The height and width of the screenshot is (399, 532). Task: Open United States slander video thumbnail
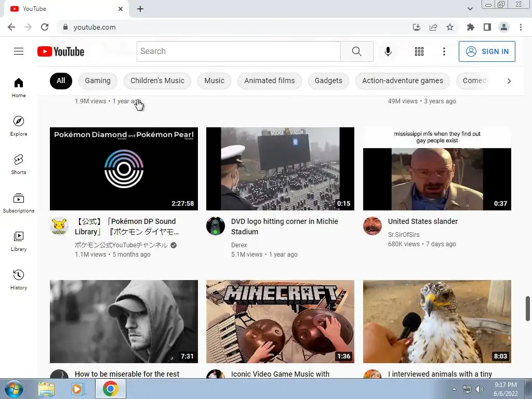tap(437, 169)
